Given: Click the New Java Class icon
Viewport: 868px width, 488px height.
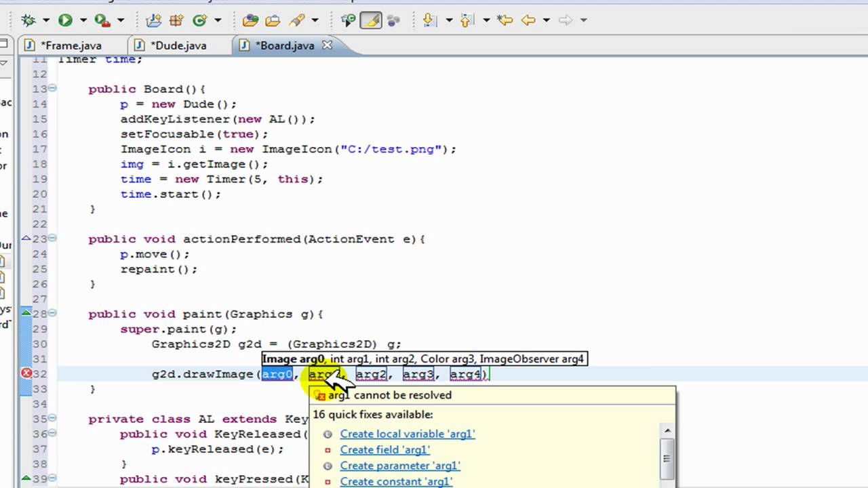Looking at the screenshot, I should [x=199, y=20].
